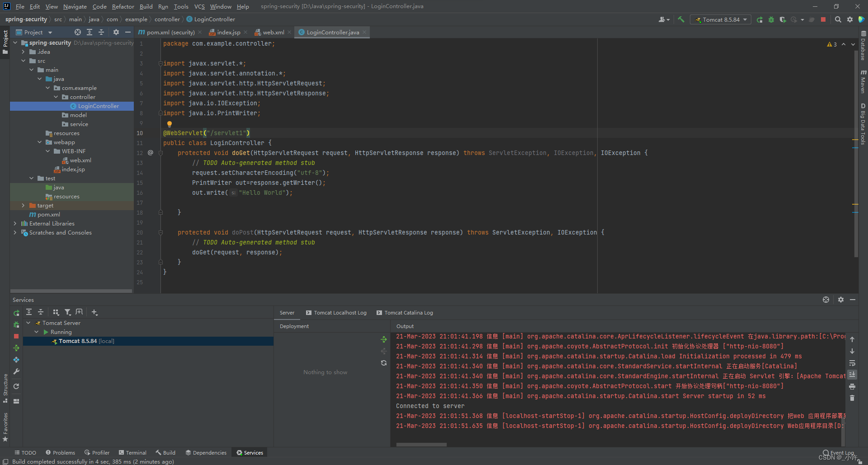Toggle scroll-to-end in console output
This screenshot has height=465, width=868.
pyautogui.click(x=852, y=375)
